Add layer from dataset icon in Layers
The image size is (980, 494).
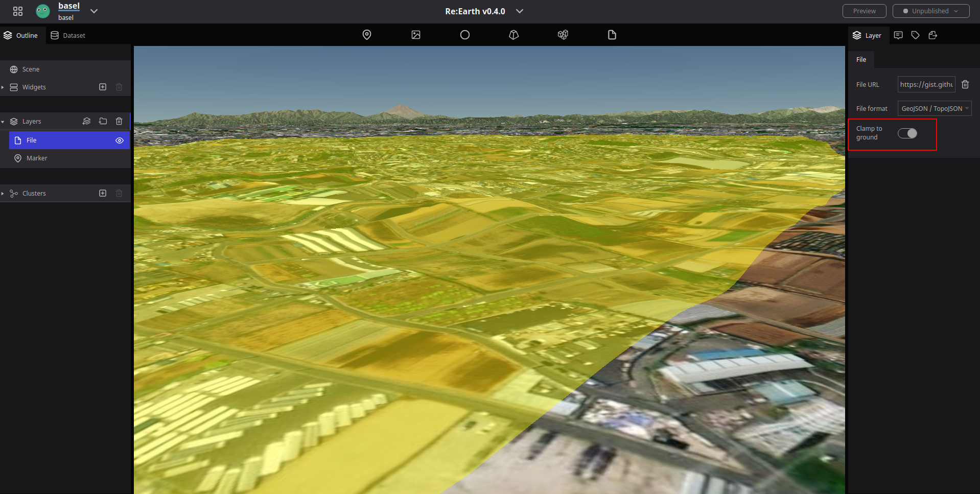[86, 121]
